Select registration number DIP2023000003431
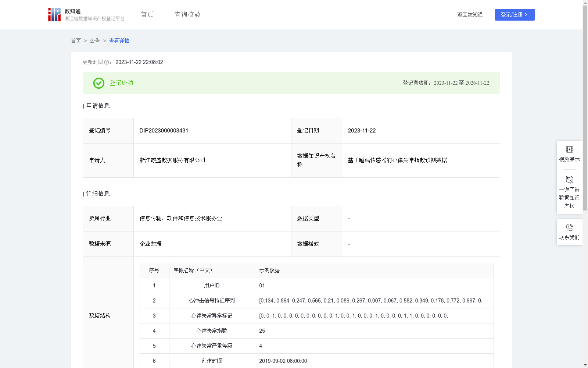 164,131
